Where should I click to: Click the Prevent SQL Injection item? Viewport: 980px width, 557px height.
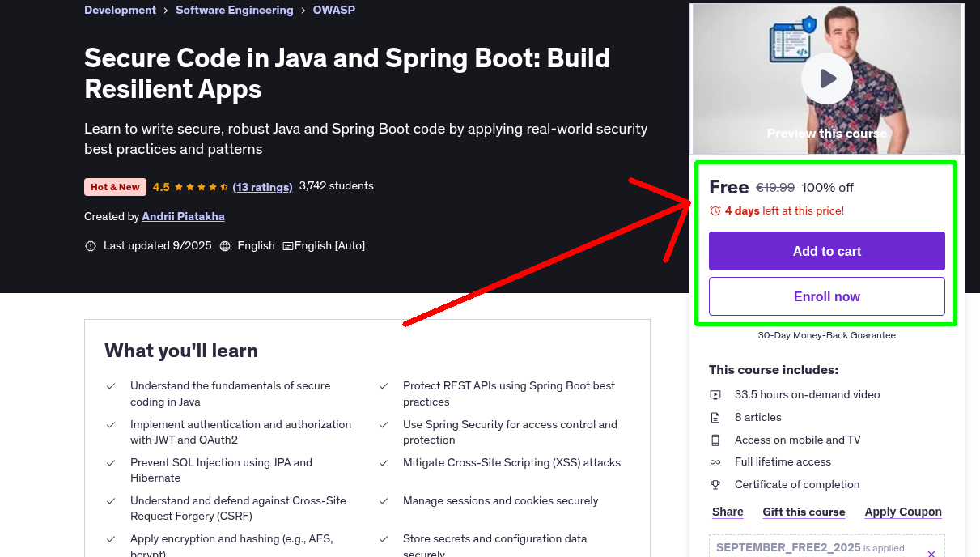point(221,470)
